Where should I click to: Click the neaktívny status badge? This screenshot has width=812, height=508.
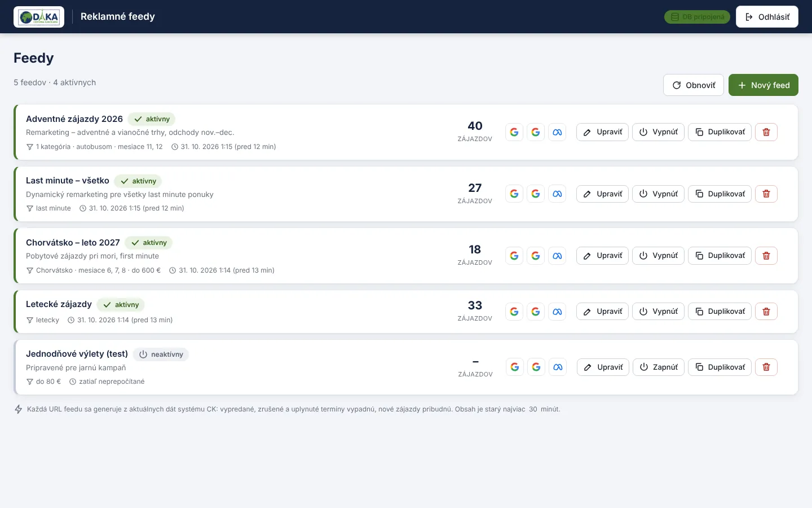point(161,354)
